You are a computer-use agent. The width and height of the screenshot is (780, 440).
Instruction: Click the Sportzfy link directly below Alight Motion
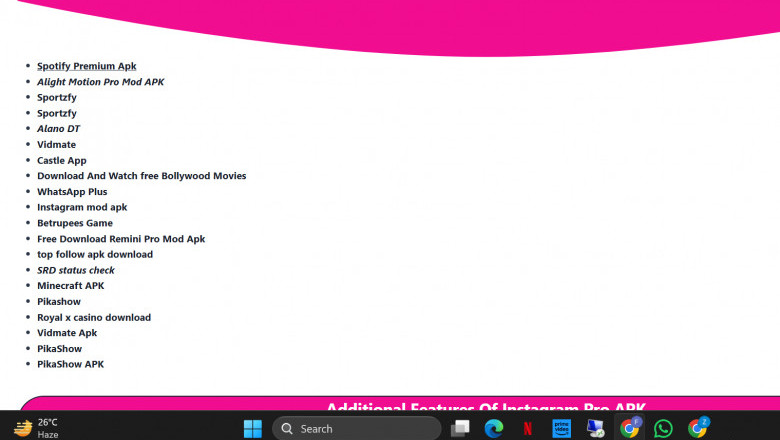pyautogui.click(x=57, y=97)
